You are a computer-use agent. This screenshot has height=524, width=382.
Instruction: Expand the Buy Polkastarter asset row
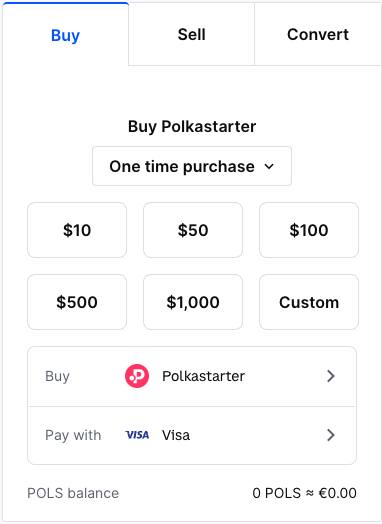click(x=192, y=376)
